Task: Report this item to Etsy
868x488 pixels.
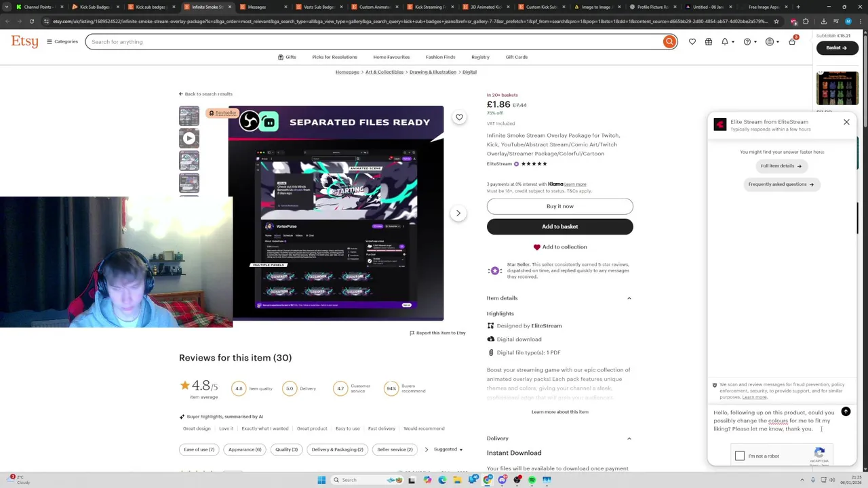Action: (437, 333)
